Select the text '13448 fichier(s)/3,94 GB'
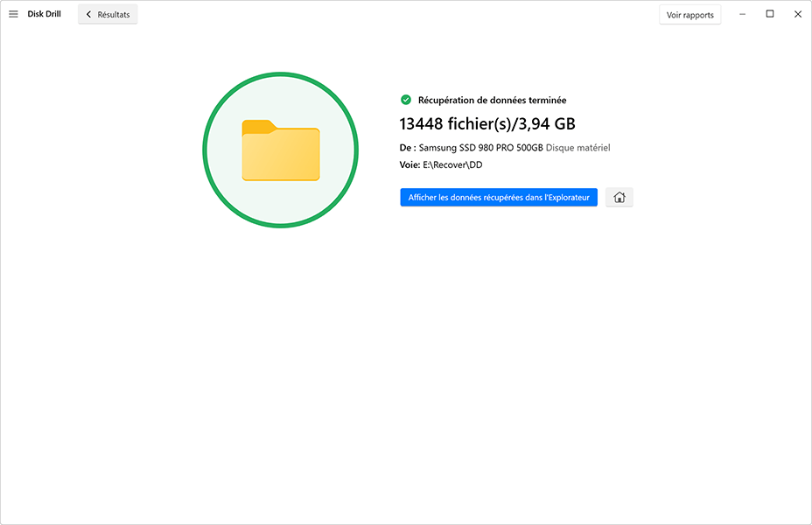Screen dimensions: 812x525 coord(487,123)
